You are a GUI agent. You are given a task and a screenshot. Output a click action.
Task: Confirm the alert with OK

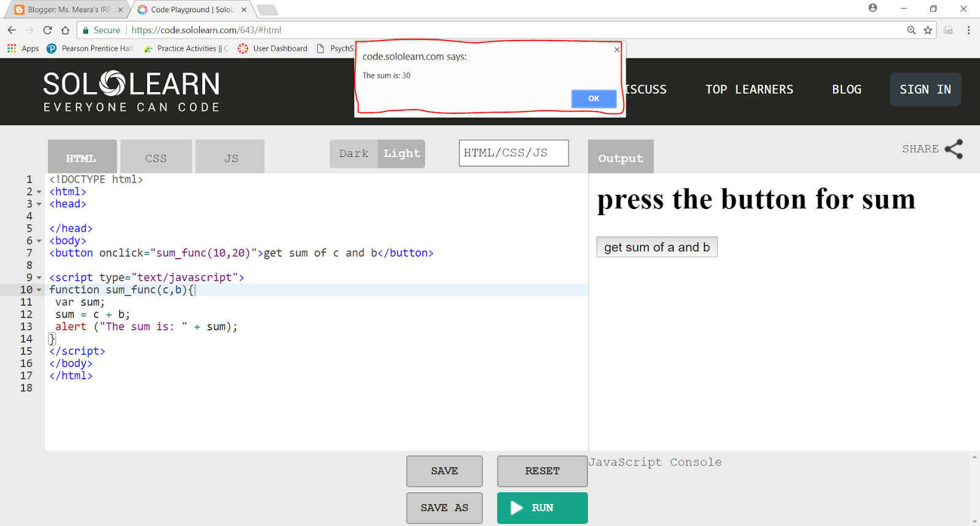click(594, 99)
